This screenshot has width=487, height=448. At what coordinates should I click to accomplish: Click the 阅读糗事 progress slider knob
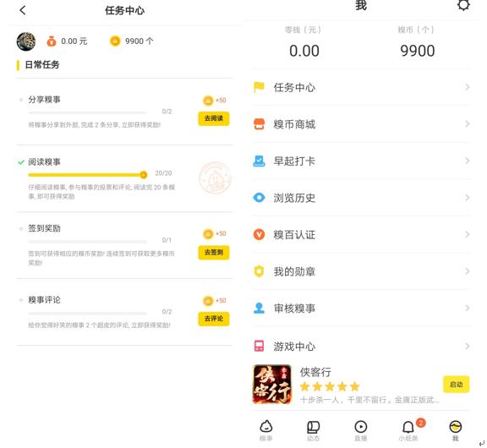143,175
